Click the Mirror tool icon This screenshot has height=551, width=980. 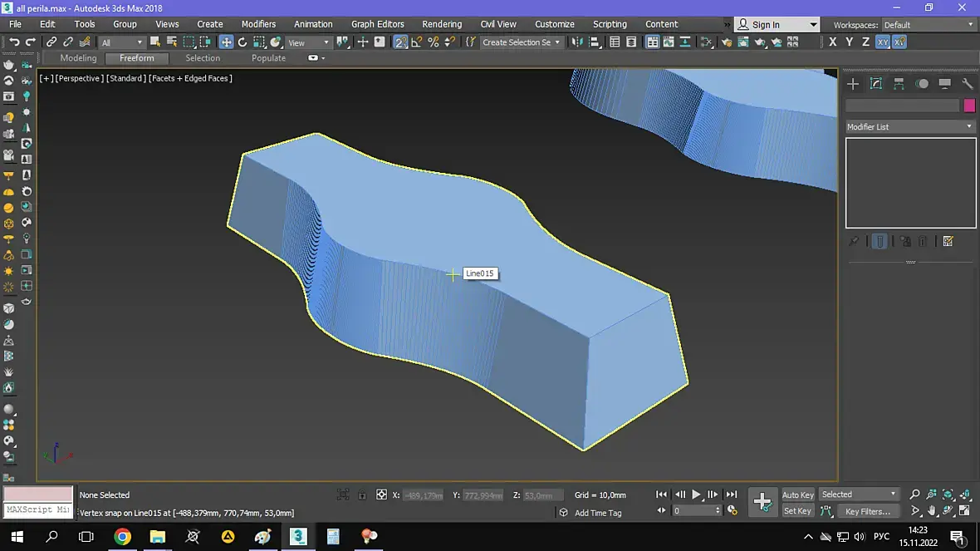tap(577, 42)
